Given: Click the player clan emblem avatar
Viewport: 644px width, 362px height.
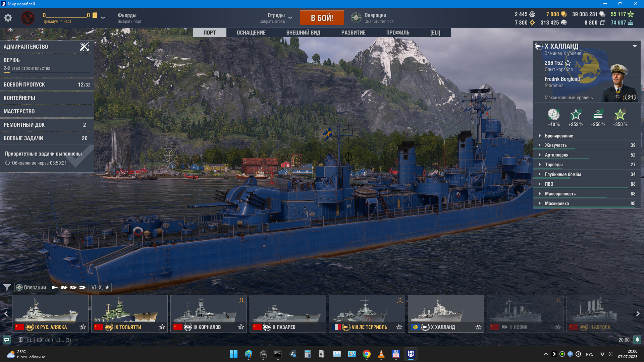Looking at the screenshot, I should pyautogui.click(x=28, y=18).
